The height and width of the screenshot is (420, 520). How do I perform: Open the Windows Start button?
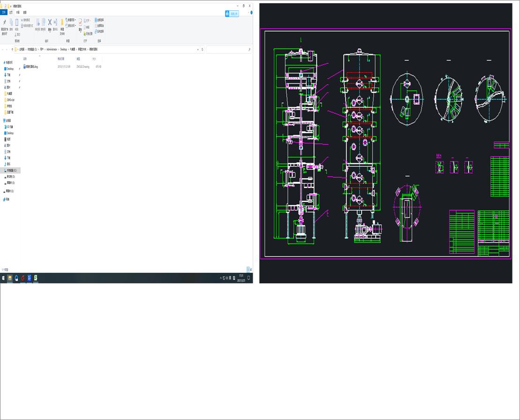pos(3,278)
